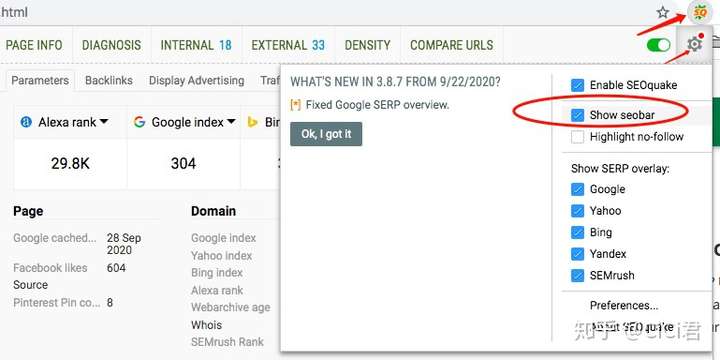Viewport: 720px width, 360px height.
Task: Open the DENSITY tab
Action: coord(367,45)
